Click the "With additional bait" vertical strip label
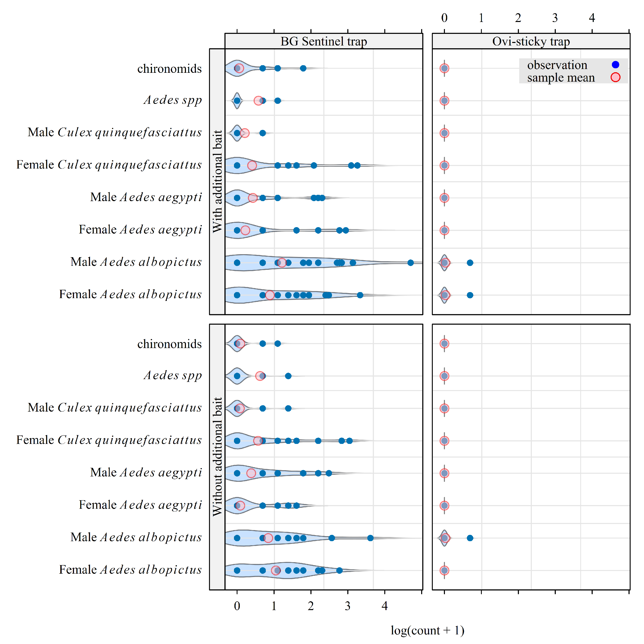 click(217, 181)
